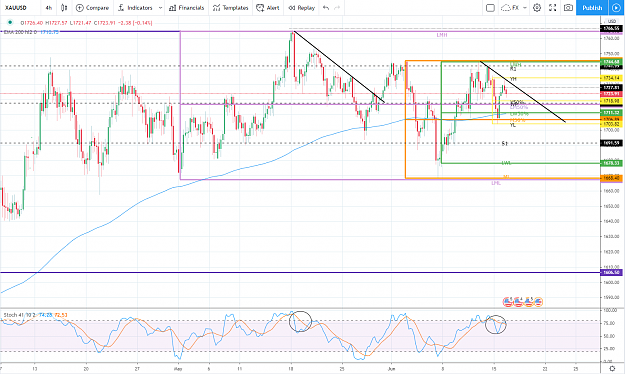
Task: Expand the FX layout dropdown arrow
Action: (x=525, y=8)
